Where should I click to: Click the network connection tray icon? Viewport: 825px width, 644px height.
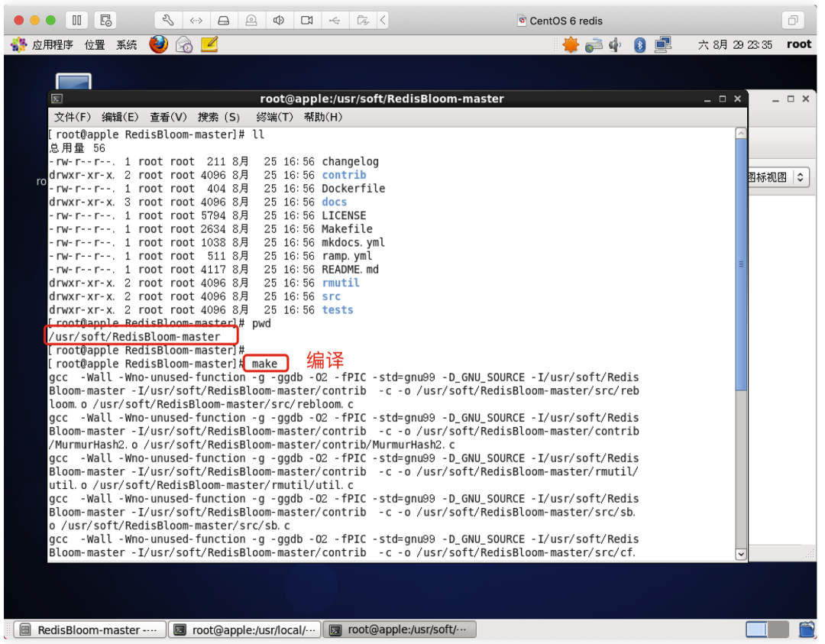click(x=663, y=45)
